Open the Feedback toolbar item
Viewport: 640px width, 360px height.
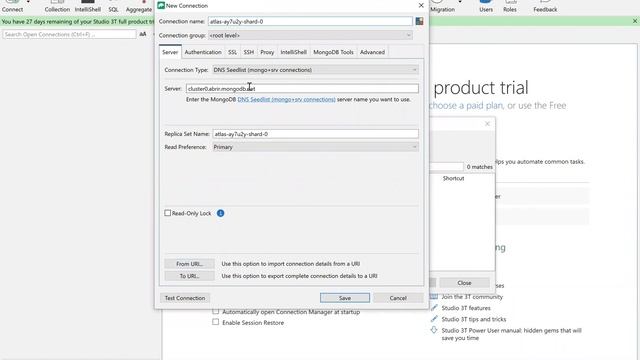tap(545, 7)
